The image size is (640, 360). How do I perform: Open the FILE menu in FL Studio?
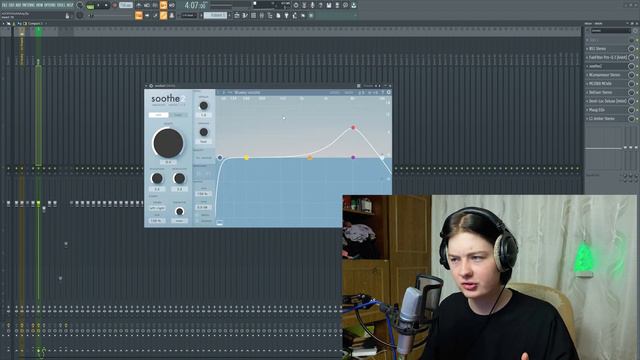tap(4, 5)
